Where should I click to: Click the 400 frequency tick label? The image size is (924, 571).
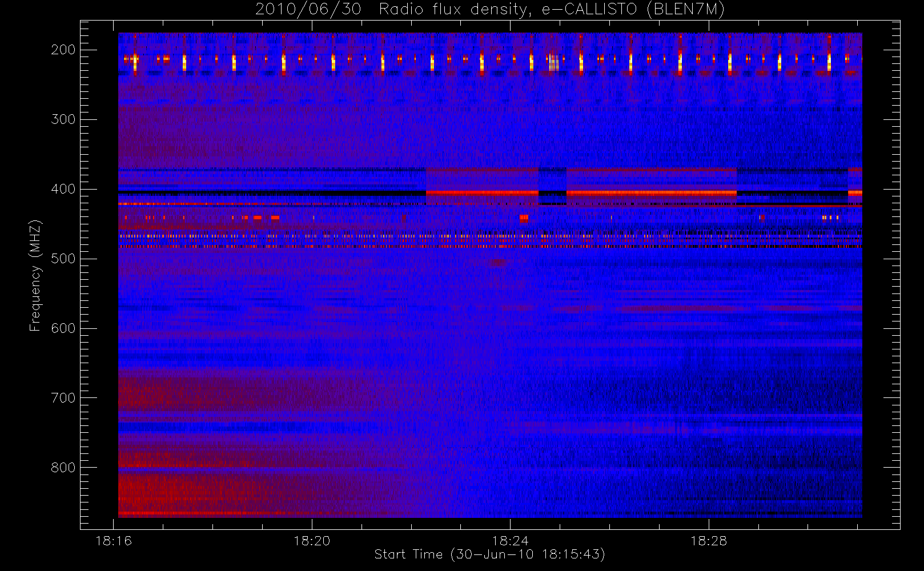point(63,189)
